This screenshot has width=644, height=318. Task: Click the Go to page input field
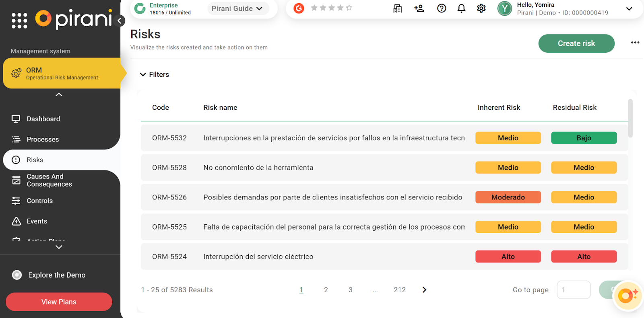pyautogui.click(x=573, y=290)
